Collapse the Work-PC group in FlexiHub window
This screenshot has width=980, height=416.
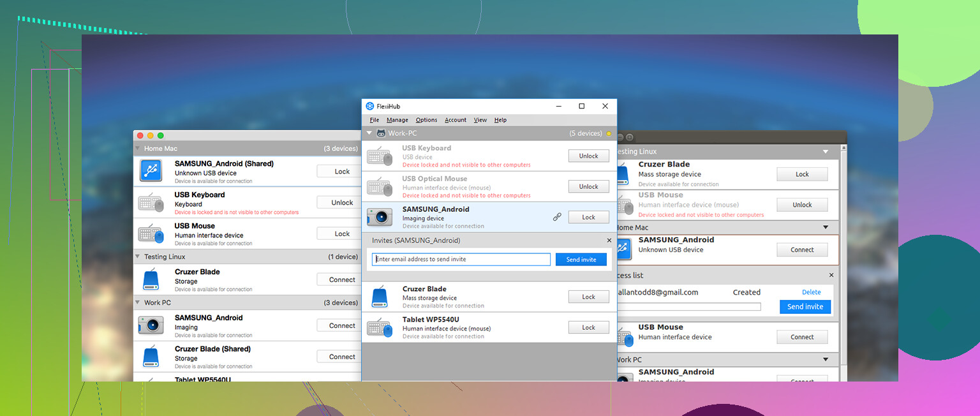(369, 133)
